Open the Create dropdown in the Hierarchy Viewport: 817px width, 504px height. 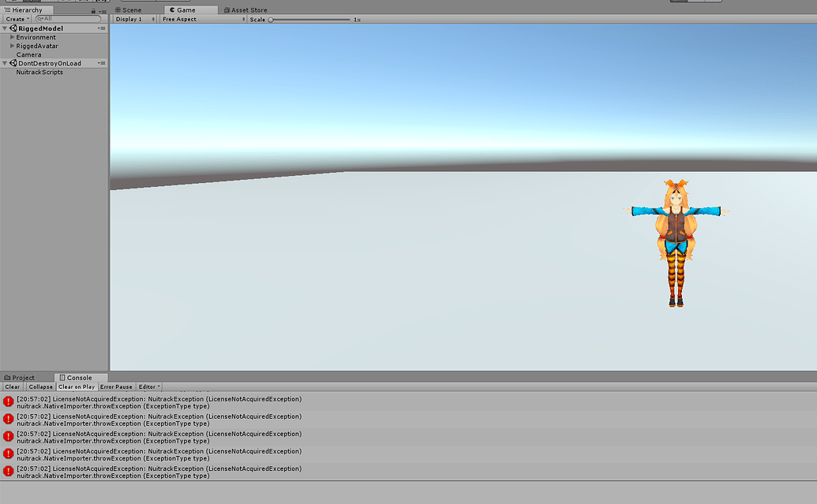tap(14, 18)
